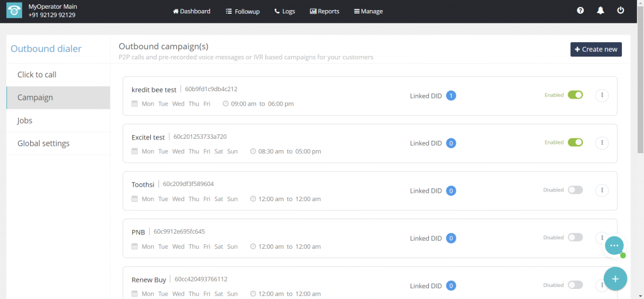Viewport: 644px width, 299px height.
Task: Click the power logout icon
Action: [621, 11]
